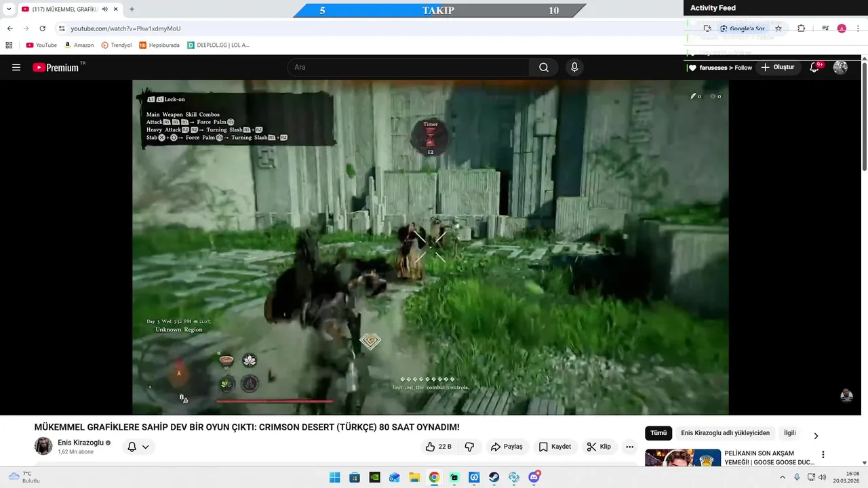
Task: Dislike the video with thumbs down
Action: (x=469, y=447)
